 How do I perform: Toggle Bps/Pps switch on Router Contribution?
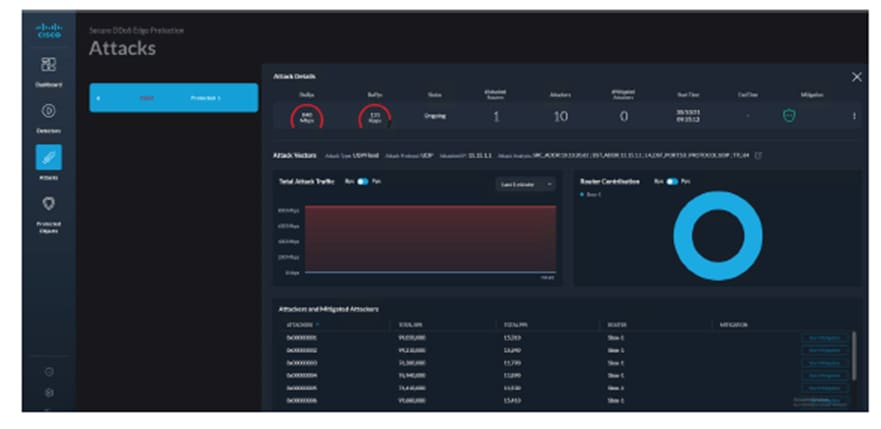coord(672,182)
